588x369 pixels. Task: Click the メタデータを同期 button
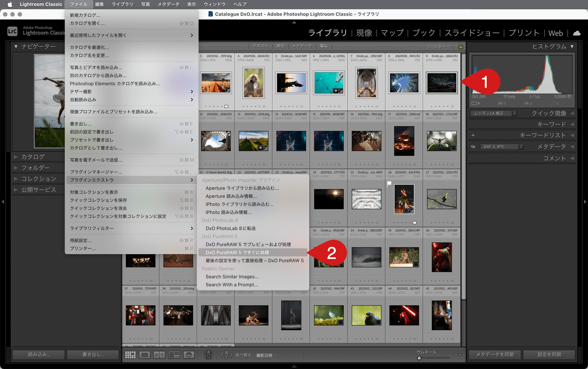495,355
